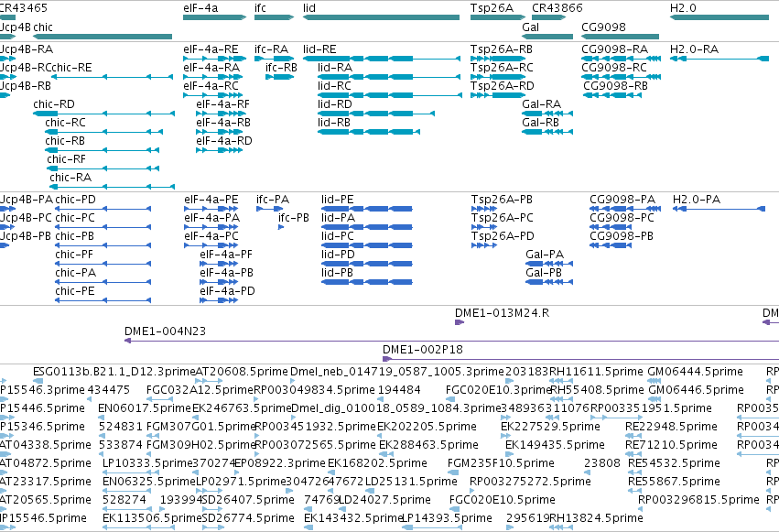Select protein feature eIF-4a-PE

(211, 209)
